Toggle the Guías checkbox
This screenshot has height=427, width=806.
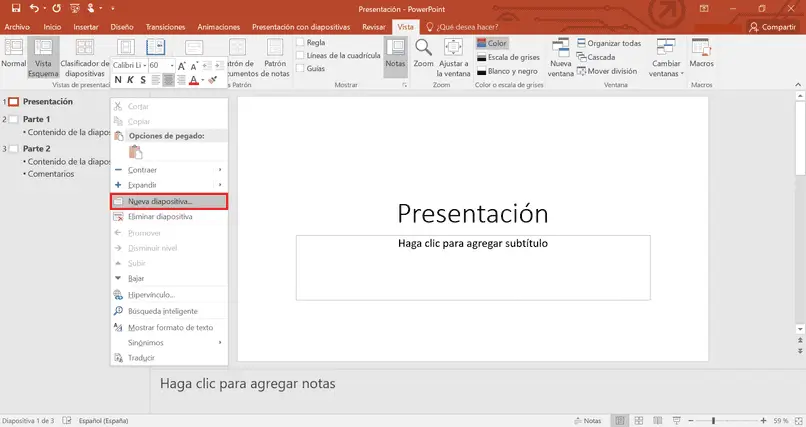point(300,69)
